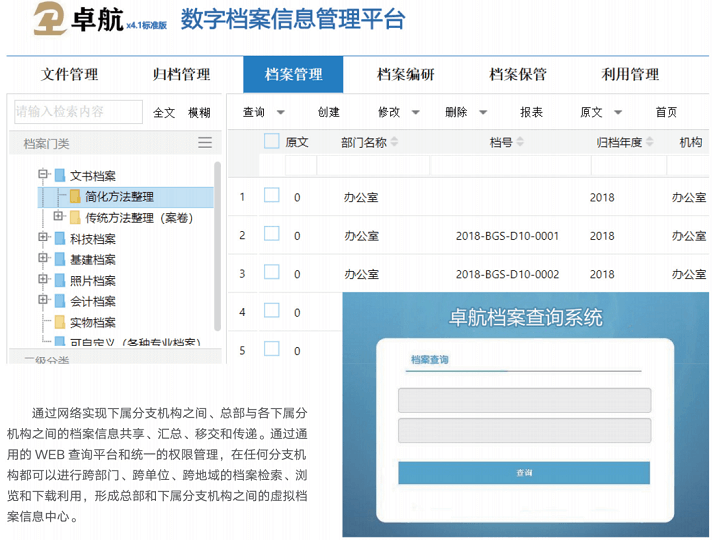
Task: Click the 照片档案 folder icon
Action: (60, 280)
